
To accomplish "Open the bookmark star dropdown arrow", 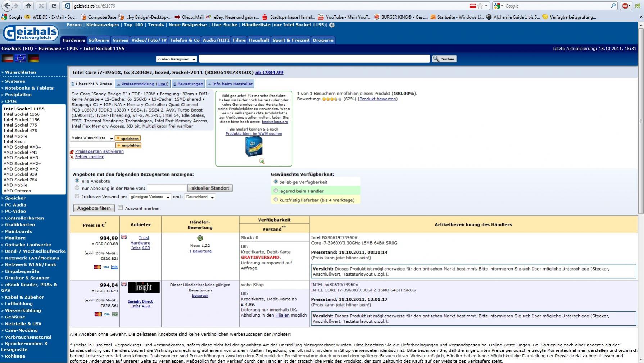I will click(486, 6).
